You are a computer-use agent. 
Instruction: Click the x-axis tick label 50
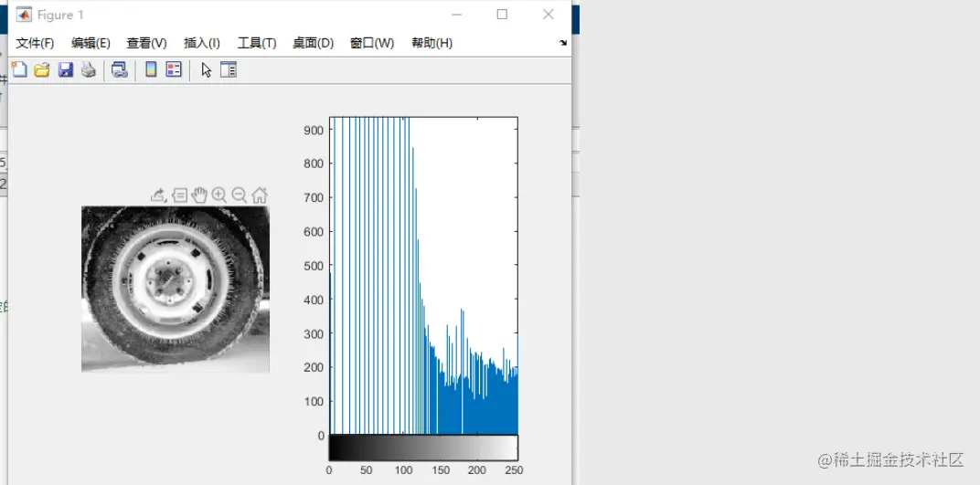367,470
